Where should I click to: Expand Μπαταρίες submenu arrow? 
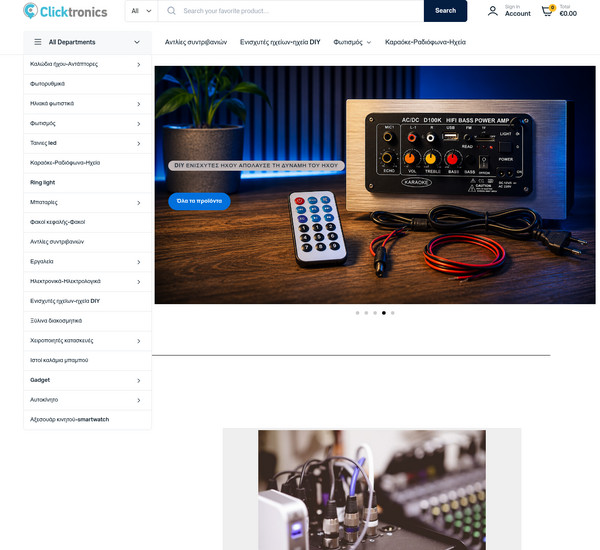139,203
